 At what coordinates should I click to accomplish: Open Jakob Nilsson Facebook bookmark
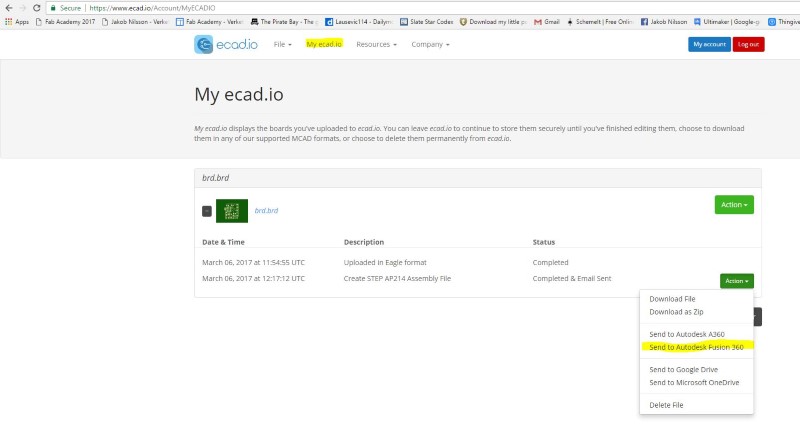tap(664, 22)
